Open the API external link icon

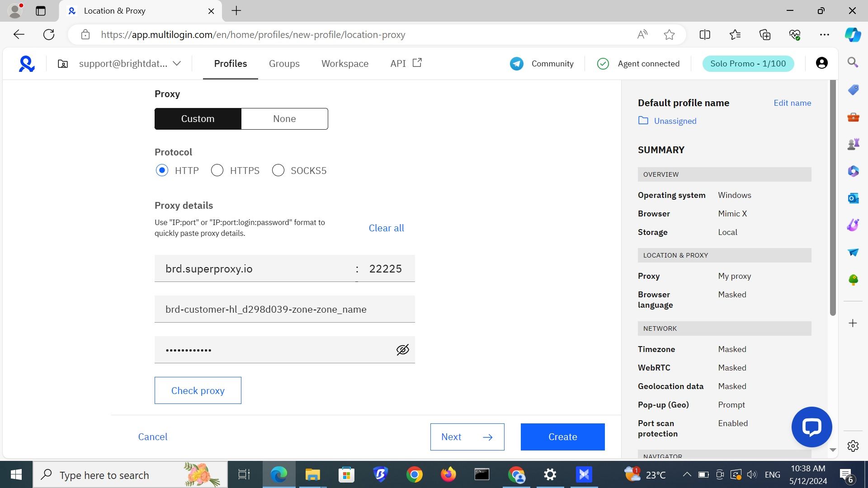(417, 63)
